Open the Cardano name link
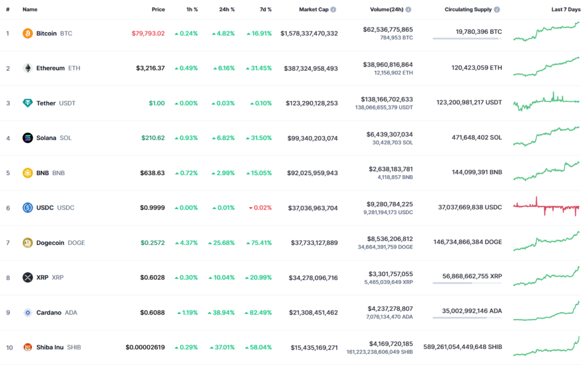The height and width of the screenshot is (365, 588). click(49, 313)
